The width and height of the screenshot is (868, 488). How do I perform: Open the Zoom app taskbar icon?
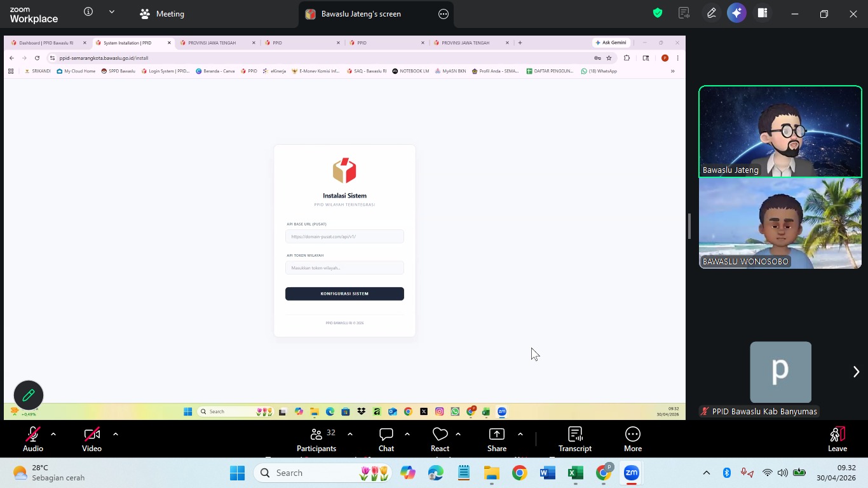click(x=632, y=473)
